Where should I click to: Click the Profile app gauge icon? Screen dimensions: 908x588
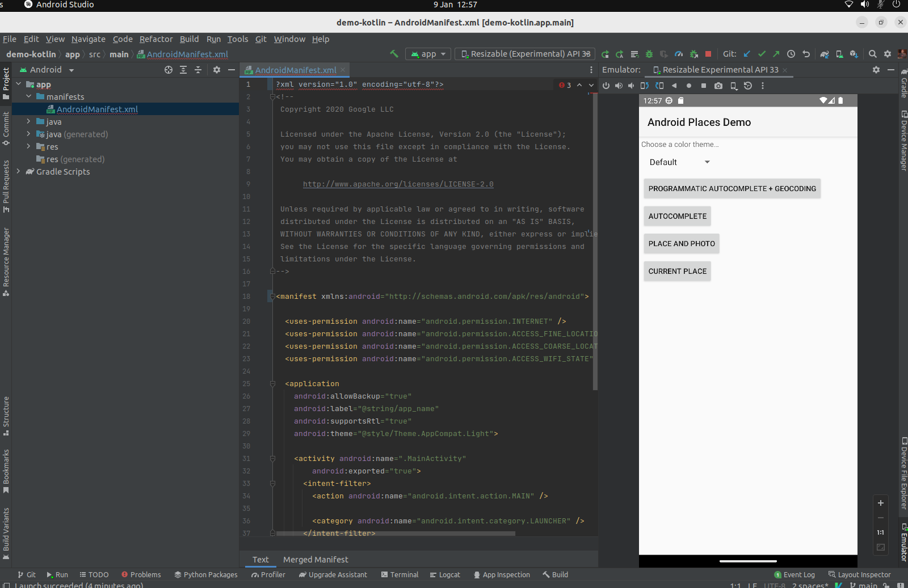pos(679,54)
